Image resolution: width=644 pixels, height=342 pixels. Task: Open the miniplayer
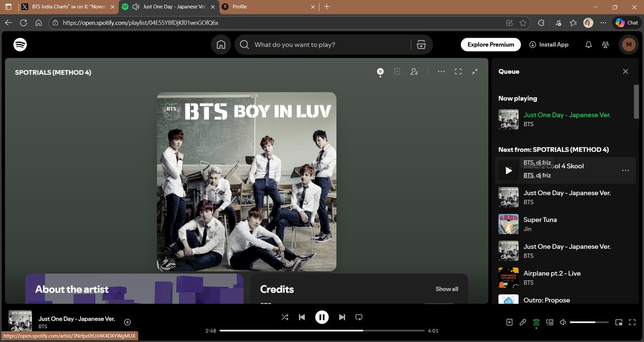point(619,322)
